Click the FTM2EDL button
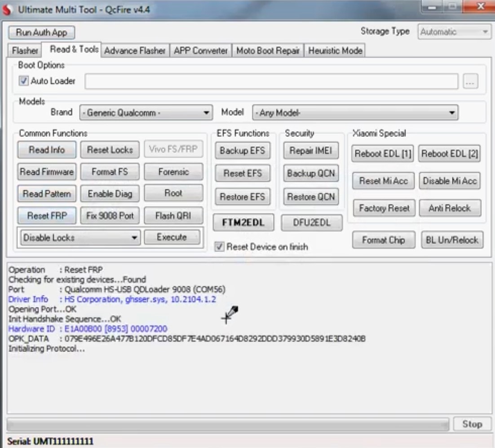This screenshot has height=448, width=495. (x=243, y=223)
